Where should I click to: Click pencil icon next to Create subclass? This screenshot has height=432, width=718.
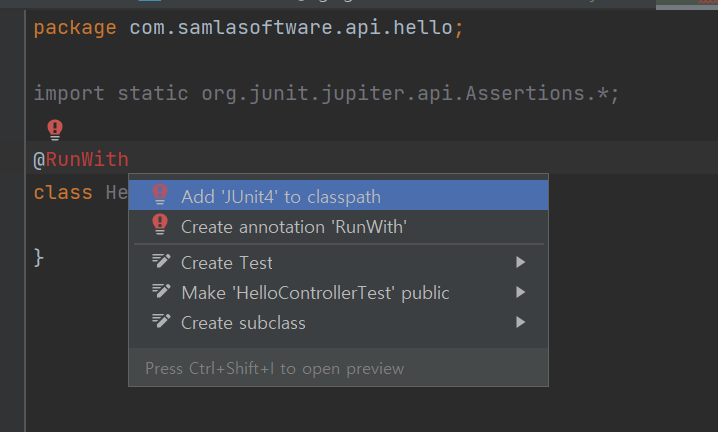coord(161,321)
